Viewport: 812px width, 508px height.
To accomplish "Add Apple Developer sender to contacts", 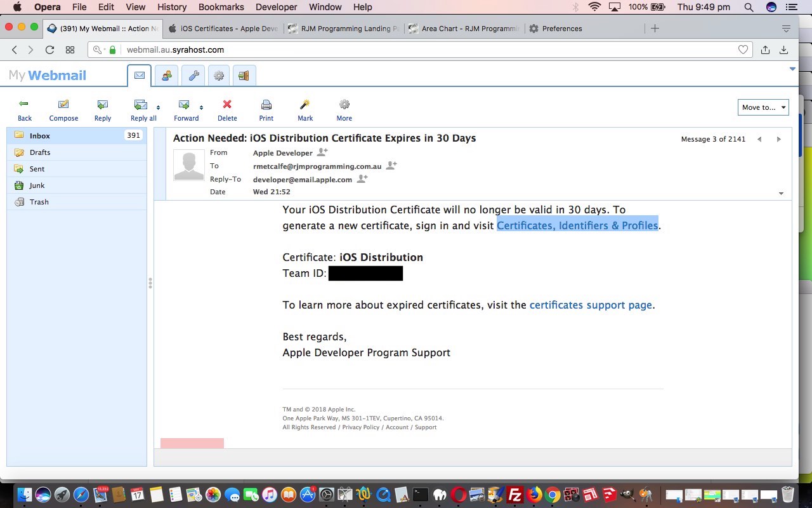I will click(322, 152).
